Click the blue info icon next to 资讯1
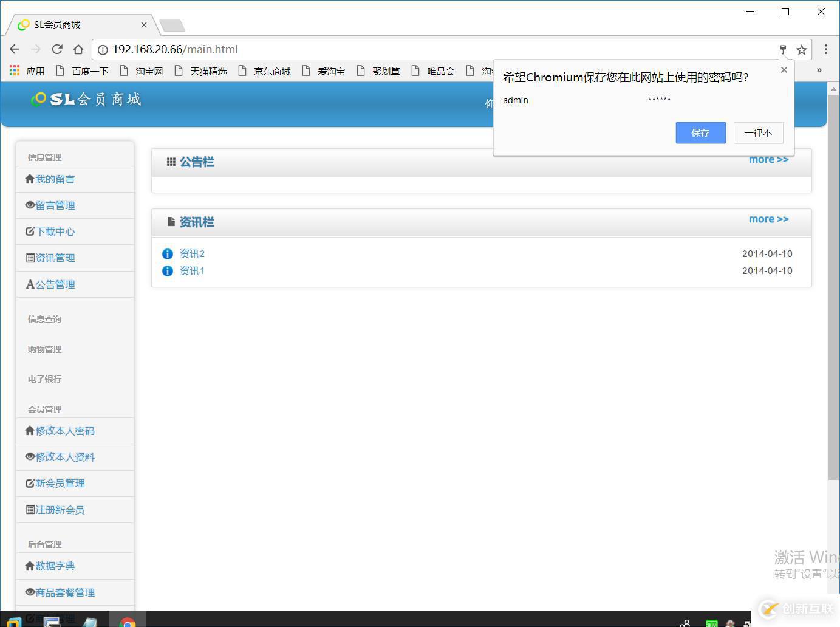Screen dimensions: 840x627 [167, 270]
